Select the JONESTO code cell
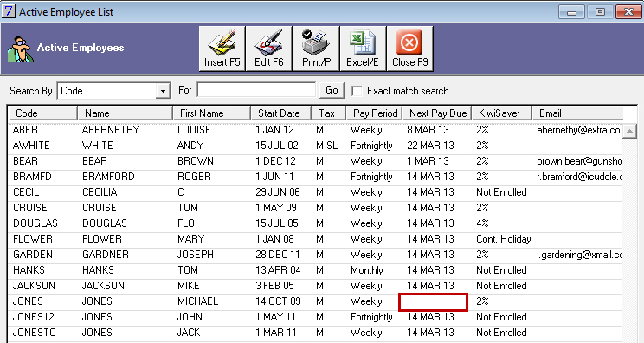Image resolution: width=644 pixels, height=343 pixels. tap(35, 333)
